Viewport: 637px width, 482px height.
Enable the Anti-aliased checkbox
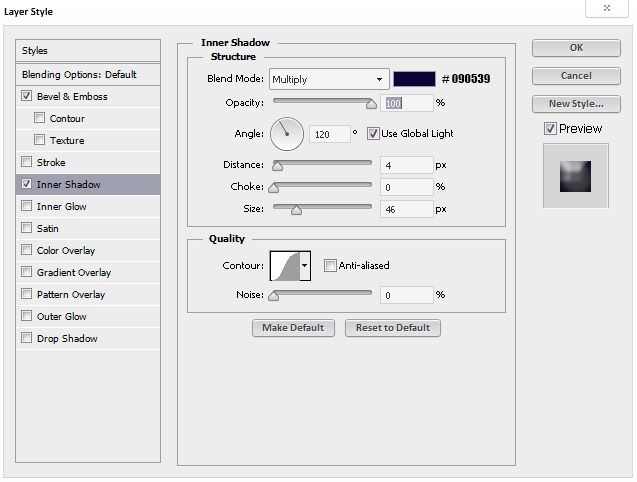[x=330, y=265]
